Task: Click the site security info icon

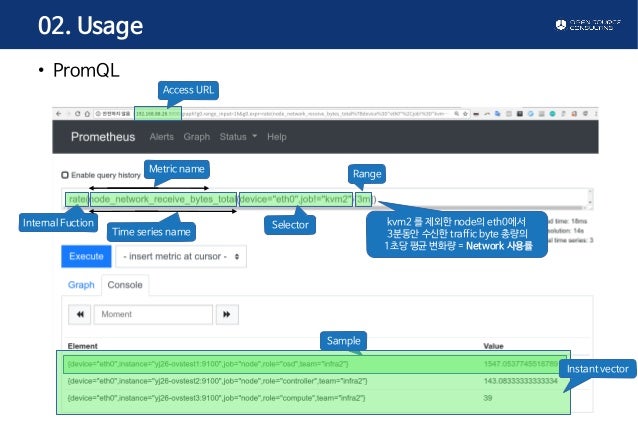Action: (x=98, y=114)
